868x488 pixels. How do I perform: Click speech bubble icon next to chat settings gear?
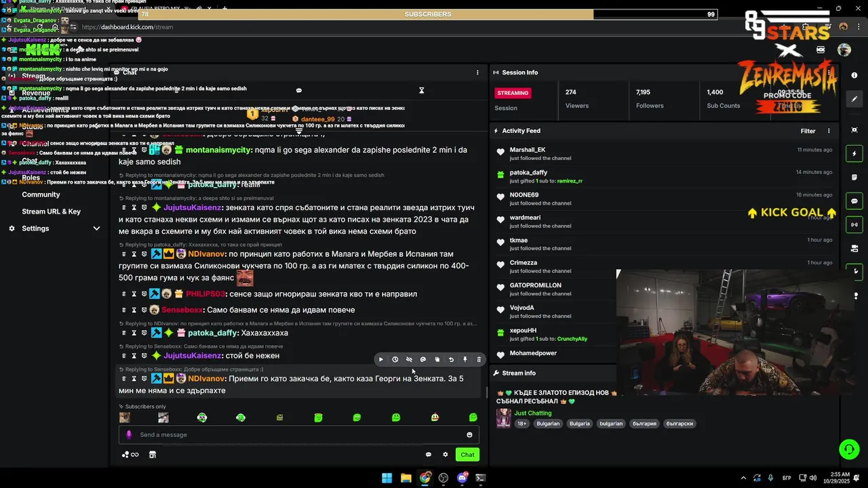(x=429, y=455)
